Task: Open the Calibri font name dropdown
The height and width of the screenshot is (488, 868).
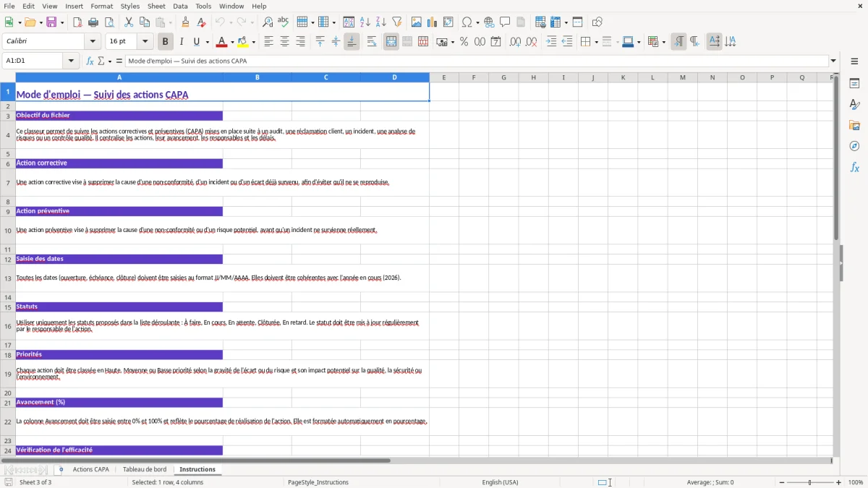Action: 93,42
